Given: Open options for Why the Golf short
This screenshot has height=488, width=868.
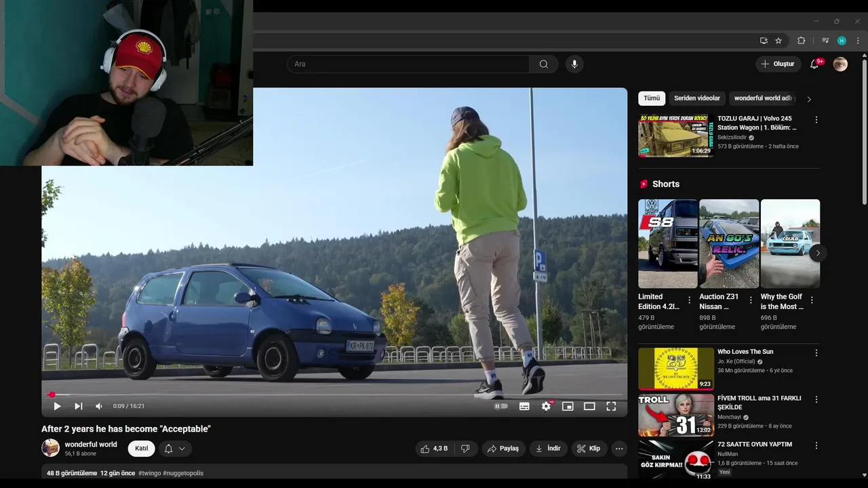Looking at the screenshot, I should point(812,300).
